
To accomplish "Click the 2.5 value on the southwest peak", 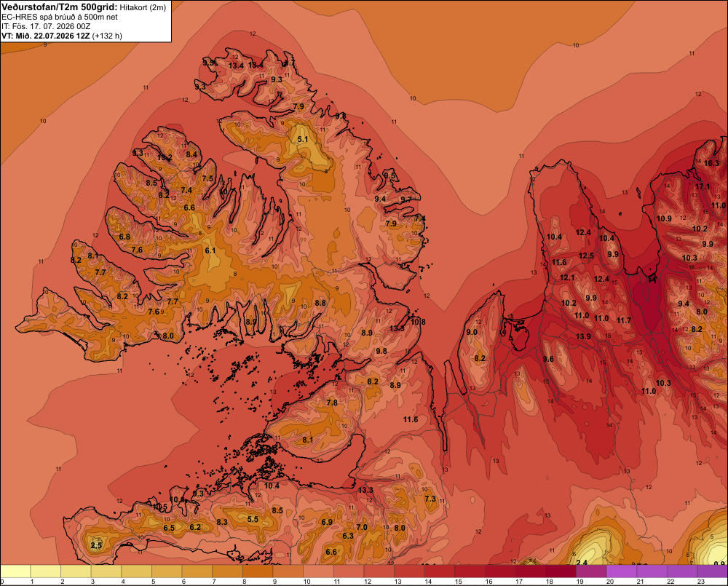I will click(96, 545).
